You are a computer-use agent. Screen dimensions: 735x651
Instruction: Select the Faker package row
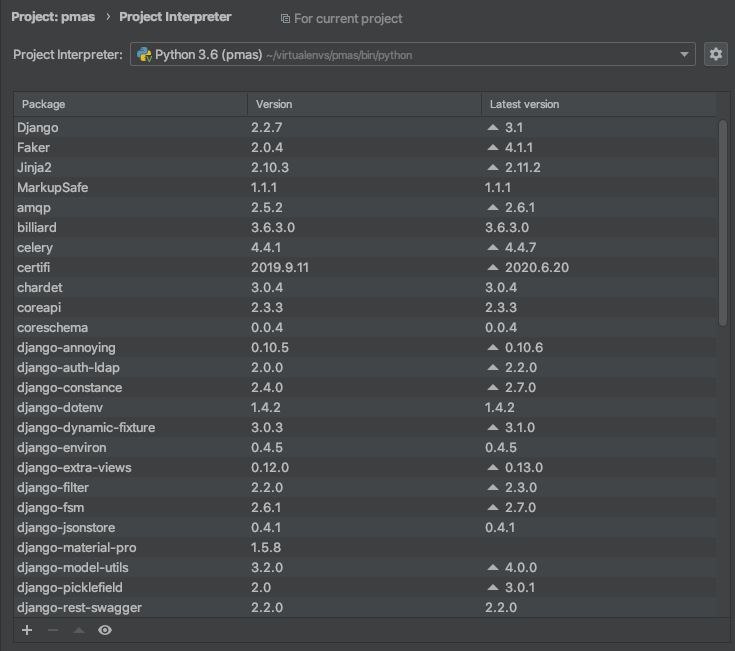tap(365, 147)
